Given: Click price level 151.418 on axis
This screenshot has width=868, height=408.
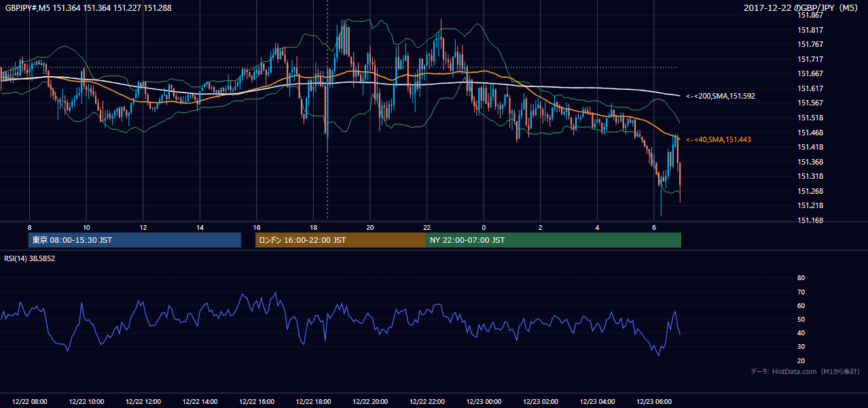Looking at the screenshot, I should pyautogui.click(x=810, y=147).
